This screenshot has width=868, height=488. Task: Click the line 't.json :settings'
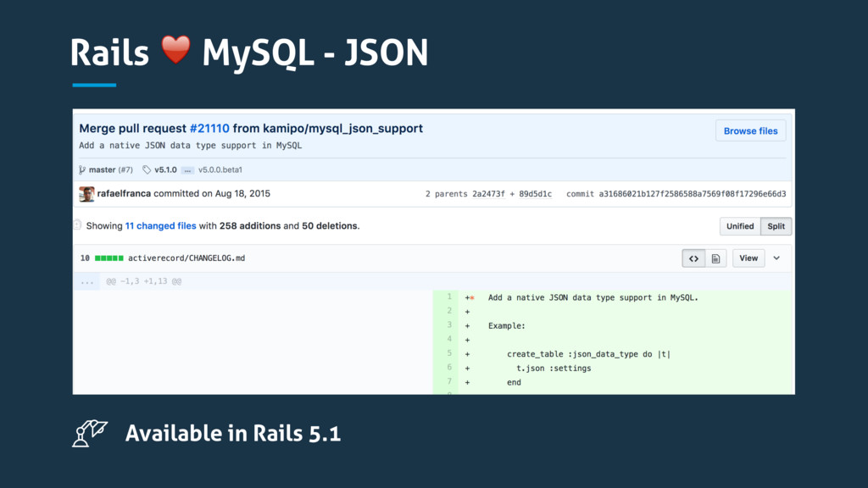(x=554, y=368)
